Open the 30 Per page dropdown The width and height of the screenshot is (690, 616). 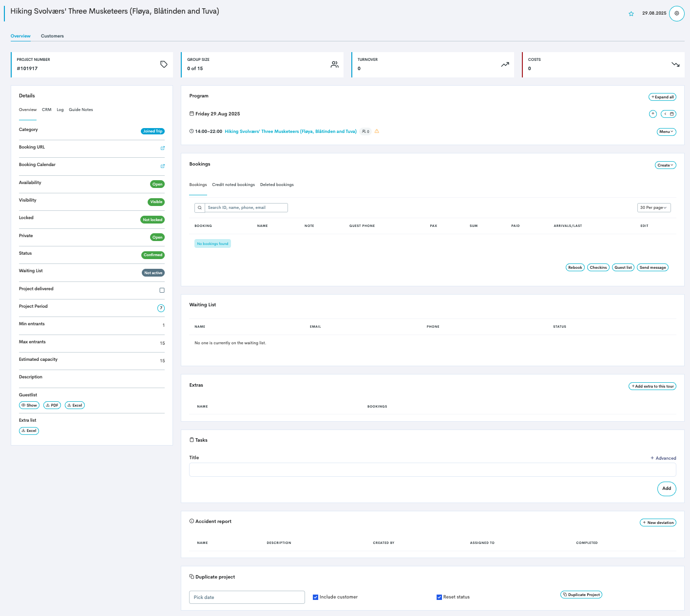[x=654, y=207]
